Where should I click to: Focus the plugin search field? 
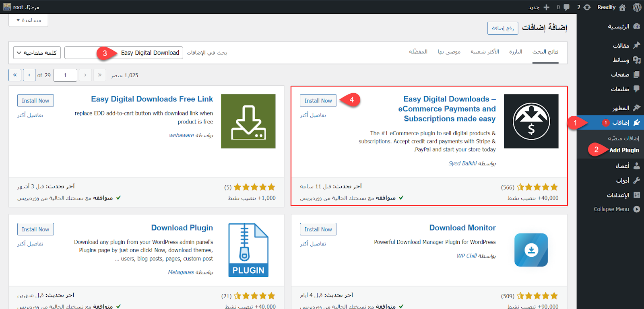(x=124, y=53)
